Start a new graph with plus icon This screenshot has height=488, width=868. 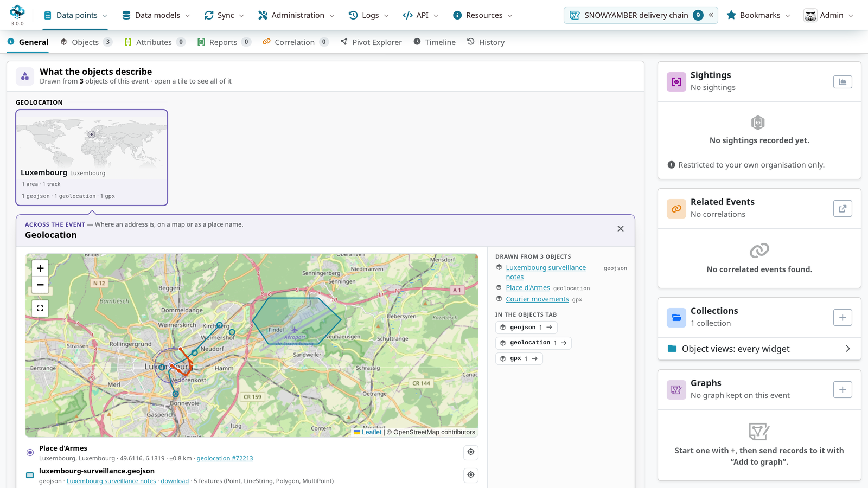click(843, 390)
